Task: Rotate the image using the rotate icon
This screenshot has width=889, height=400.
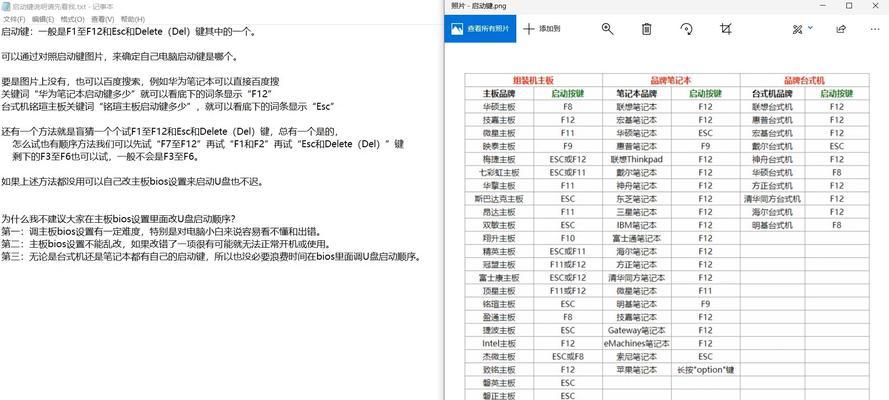Action: coord(686,30)
